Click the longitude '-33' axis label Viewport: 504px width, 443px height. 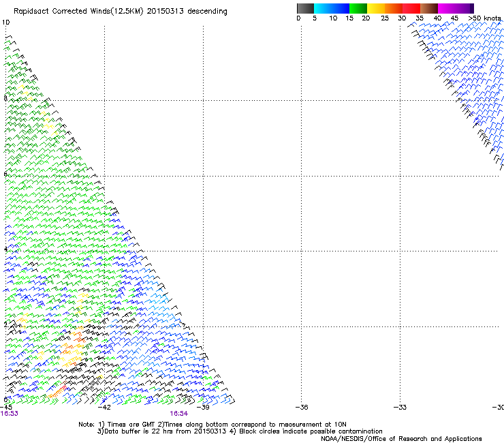[x=400, y=408]
